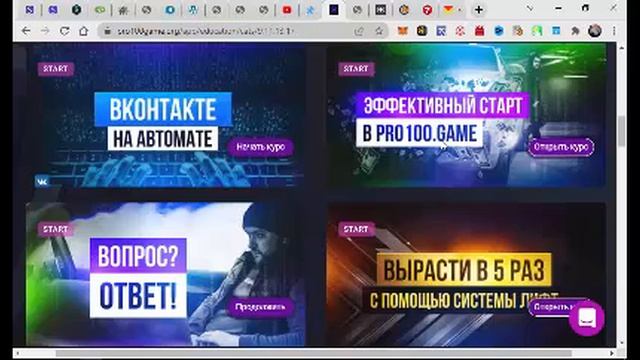Switch to the red shield favicon tab
The image size is (640, 360).
[x=427, y=10]
